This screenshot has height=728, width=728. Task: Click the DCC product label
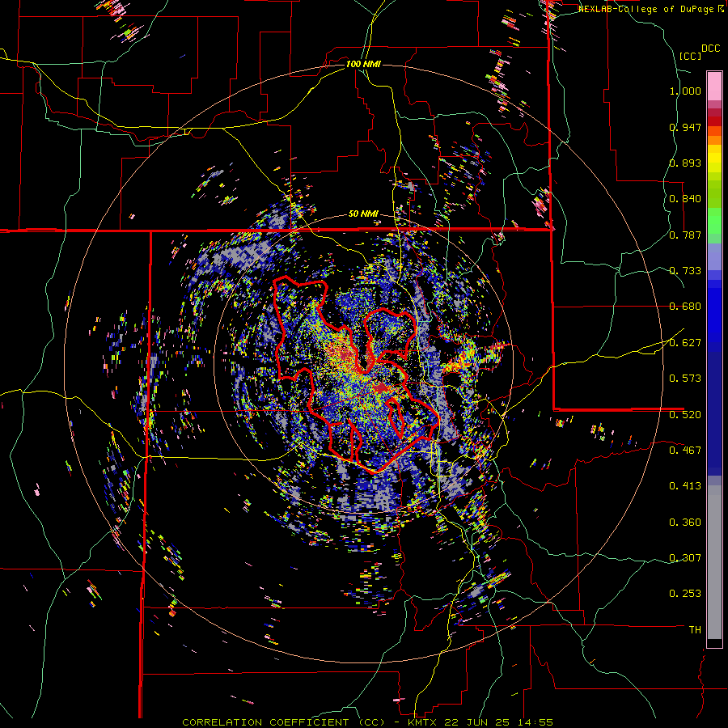point(710,49)
